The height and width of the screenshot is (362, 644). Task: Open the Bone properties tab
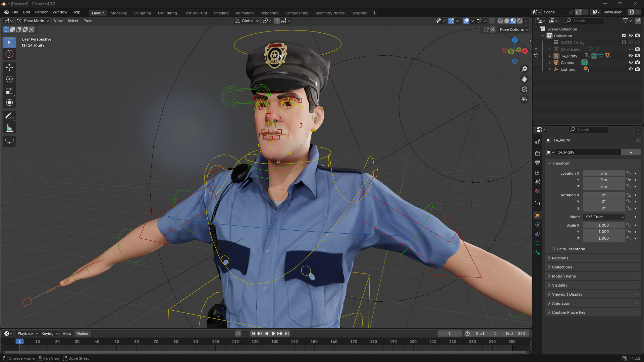point(538,253)
